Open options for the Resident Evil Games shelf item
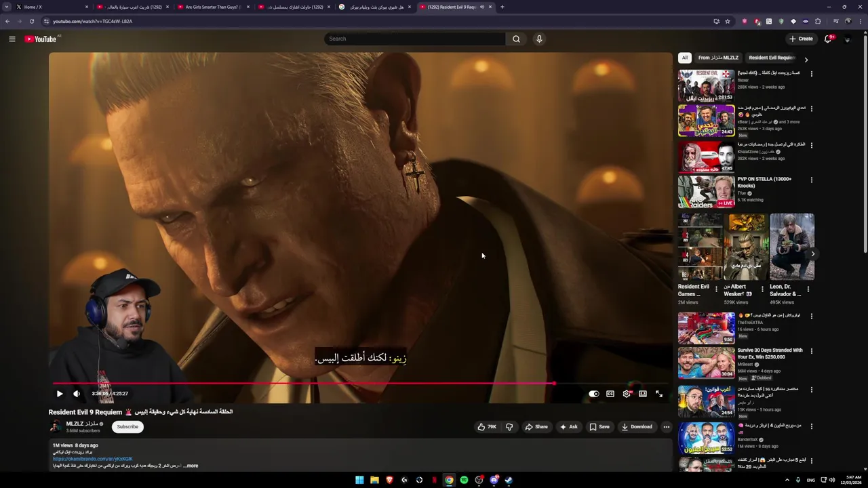 coord(716,289)
